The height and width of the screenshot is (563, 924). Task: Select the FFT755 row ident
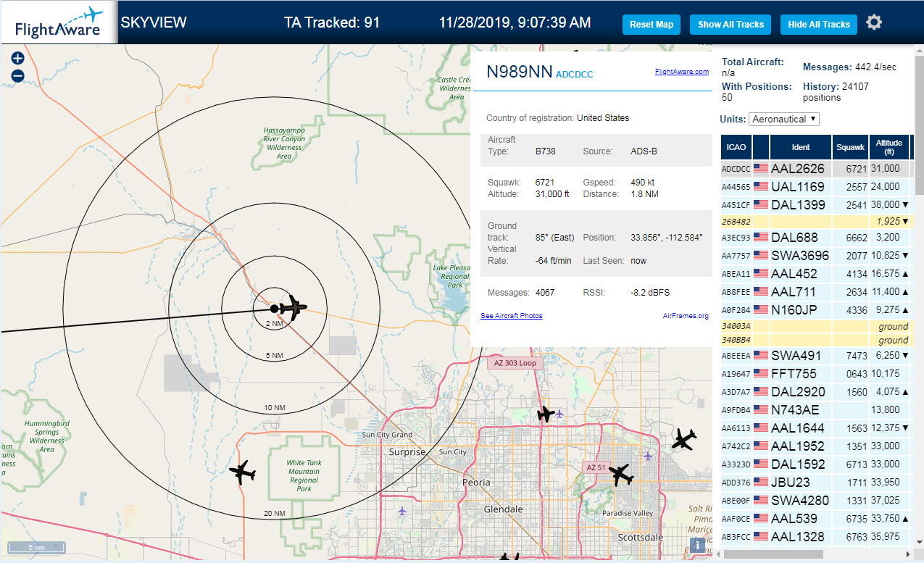[x=794, y=374]
